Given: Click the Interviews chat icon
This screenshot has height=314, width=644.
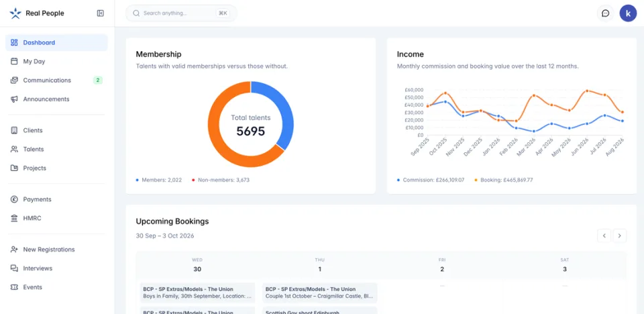Looking at the screenshot, I should pyautogui.click(x=14, y=269).
